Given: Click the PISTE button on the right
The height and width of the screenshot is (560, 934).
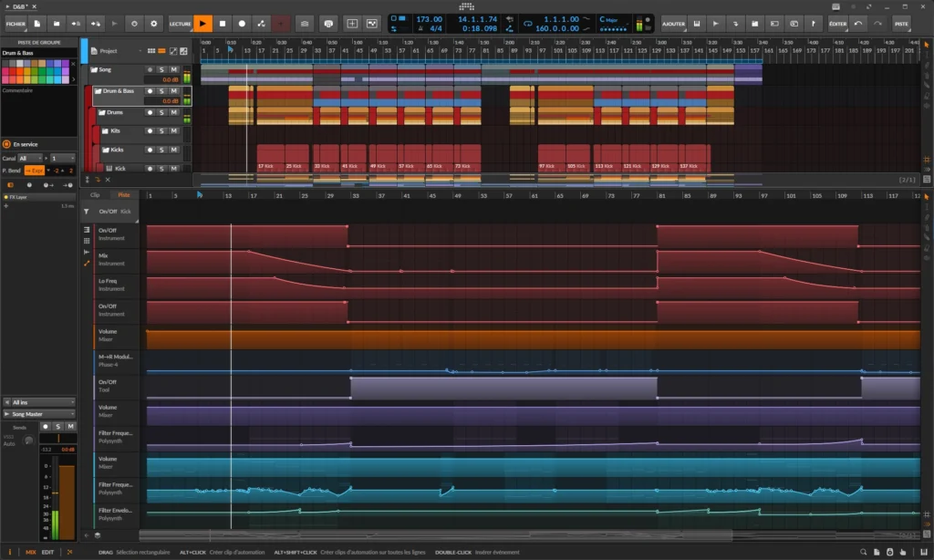Looking at the screenshot, I should tap(900, 24).
